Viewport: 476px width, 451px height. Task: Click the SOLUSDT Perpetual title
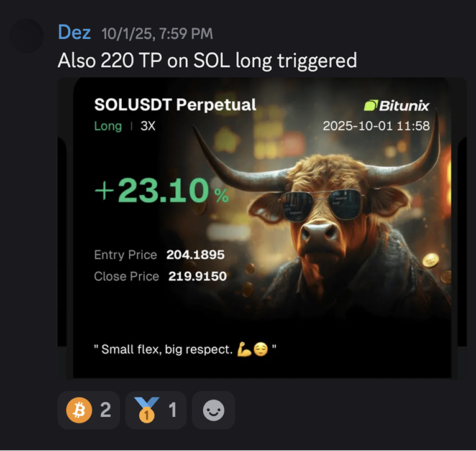(x=175, y=105)
